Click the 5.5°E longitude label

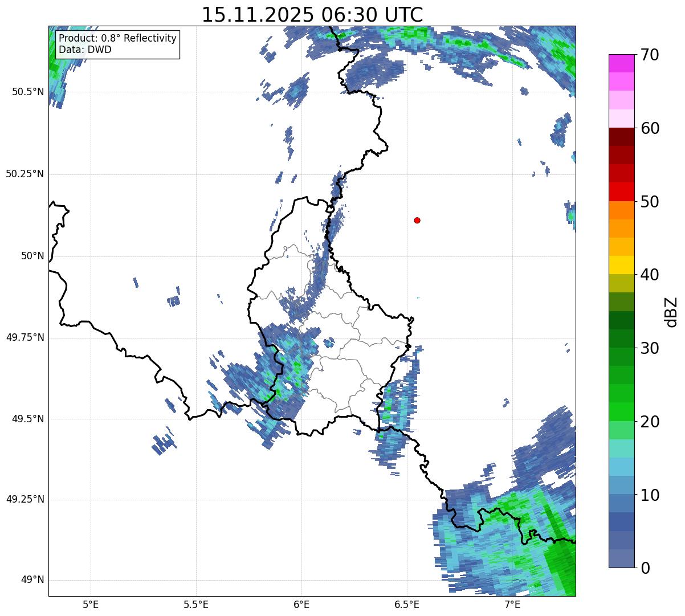(x=196, y=604)
